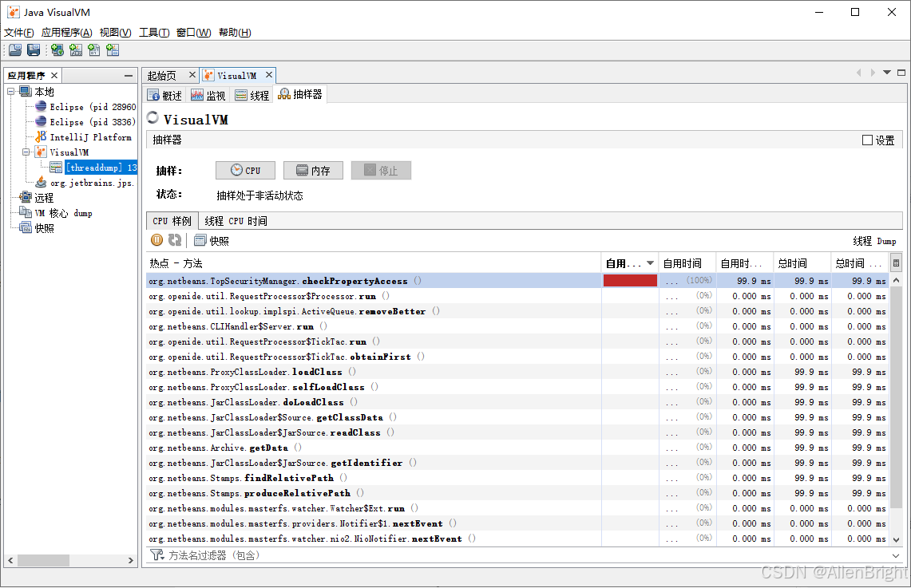This screenshot has width=911, height=588.
Task: Minimize the 应用程序 side panel
Action: tap(129, 76)
